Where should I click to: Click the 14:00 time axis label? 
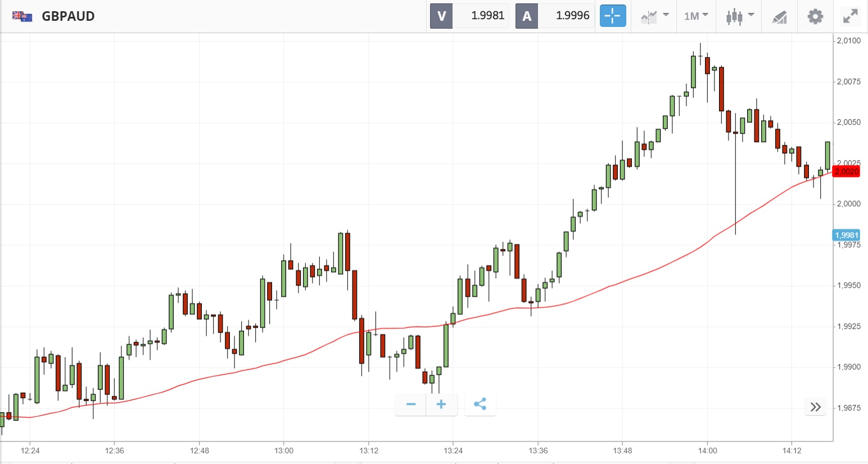click(x=707, y=451)
